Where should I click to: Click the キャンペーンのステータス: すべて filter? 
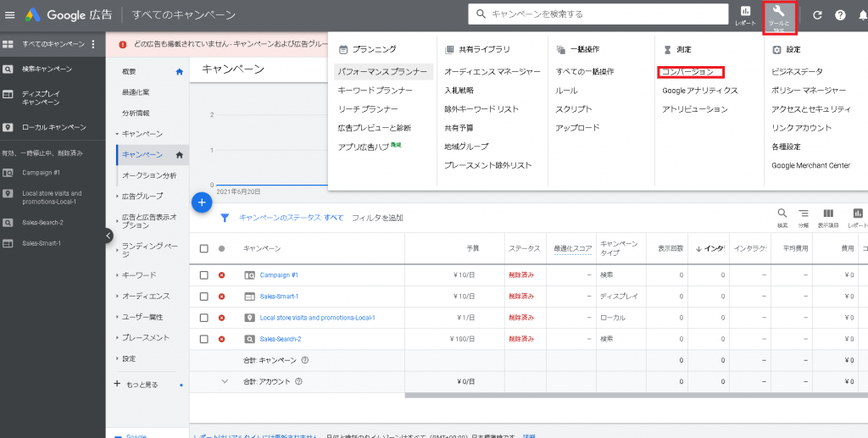[x=292, y=218]
